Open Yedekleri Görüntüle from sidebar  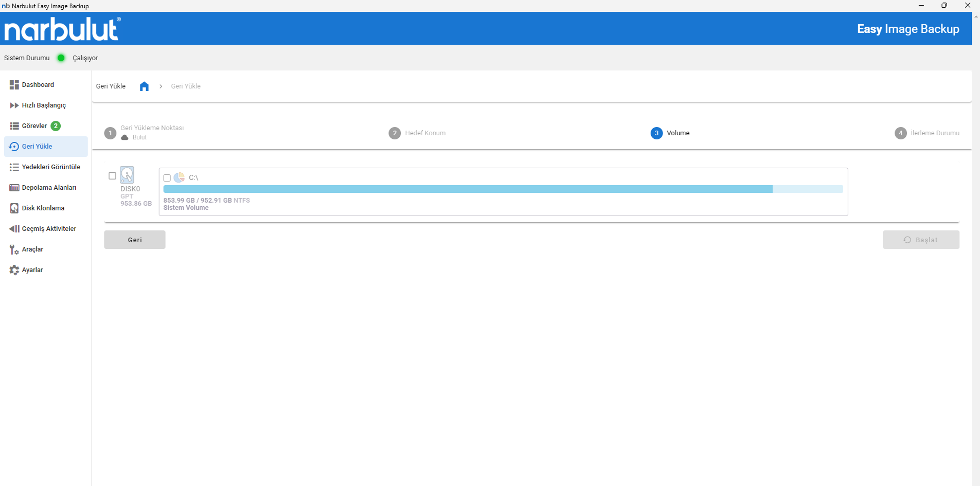point(50,167)
